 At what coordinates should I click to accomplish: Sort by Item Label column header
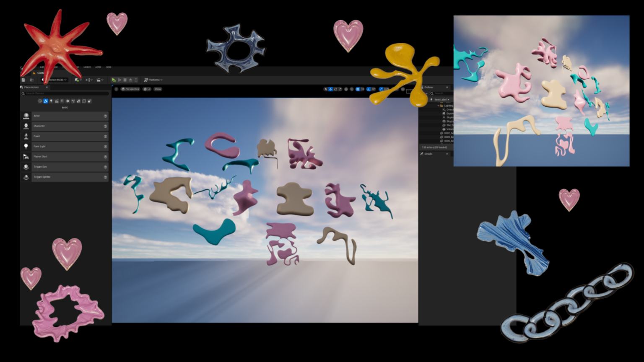(x=441, y=99)
